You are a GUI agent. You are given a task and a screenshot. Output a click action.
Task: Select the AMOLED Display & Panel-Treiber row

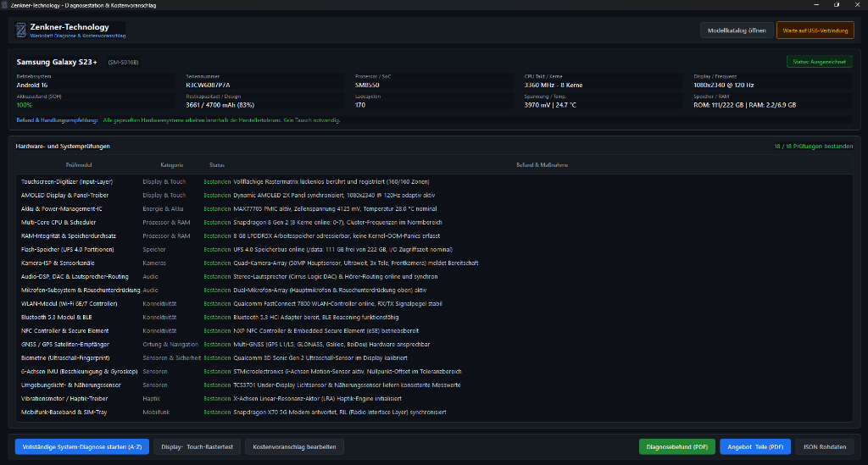(x=434, y=195)
